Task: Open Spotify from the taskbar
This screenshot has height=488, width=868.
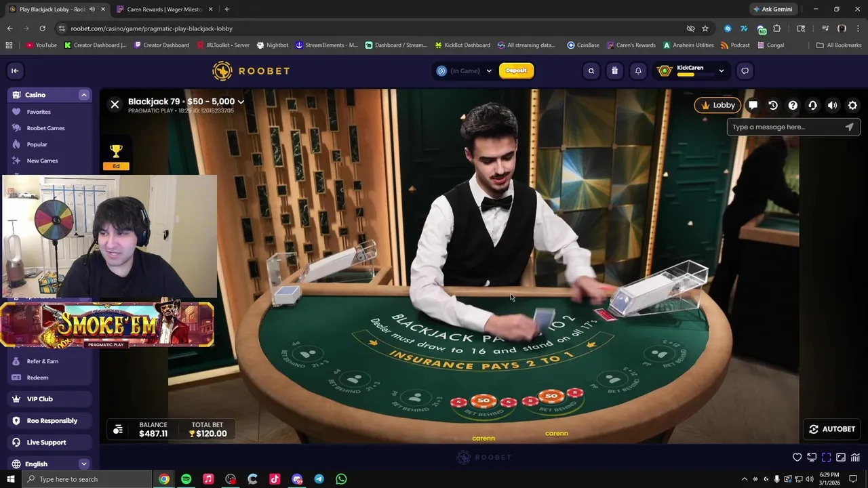Action: click(x=186, y=479)
